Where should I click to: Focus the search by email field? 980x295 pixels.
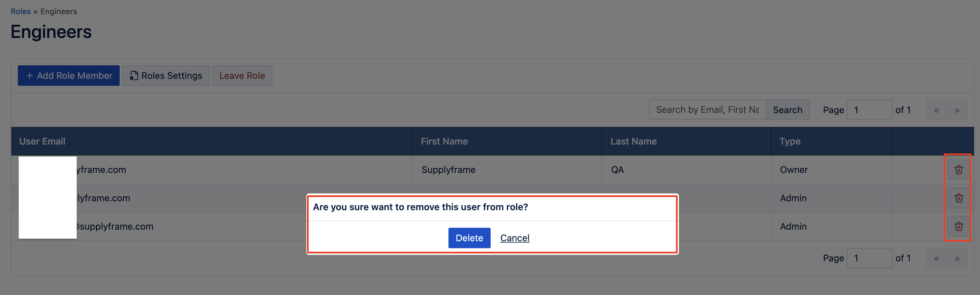coord(707,110)
